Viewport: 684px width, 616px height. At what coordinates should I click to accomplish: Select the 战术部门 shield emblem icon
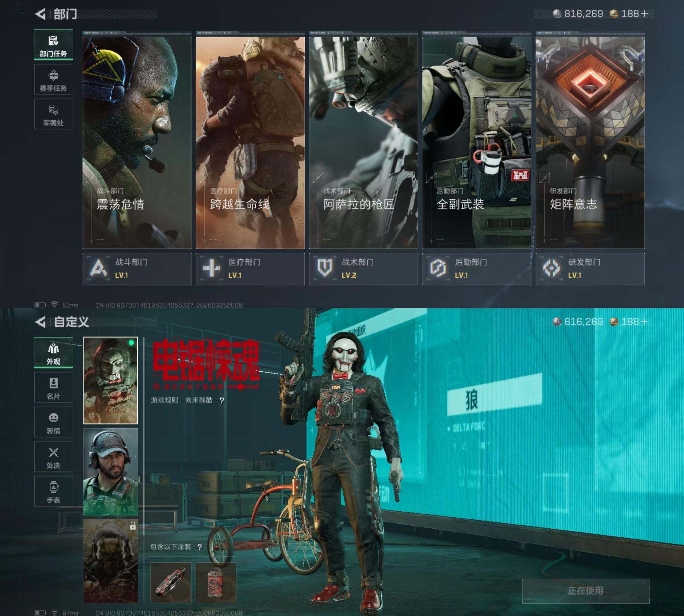(x=325, y=268)
